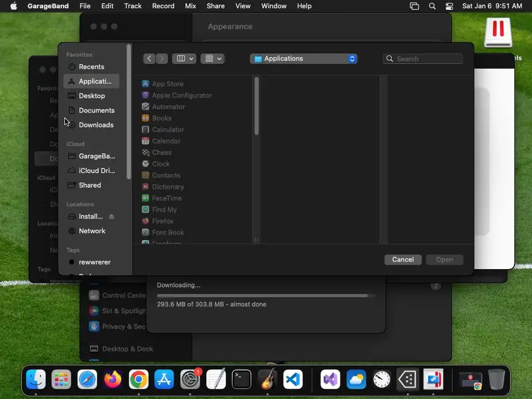Open the purple Visual Studio Dock icon
The width and height of the screenshot is (532, 399).
click(330, 379)
